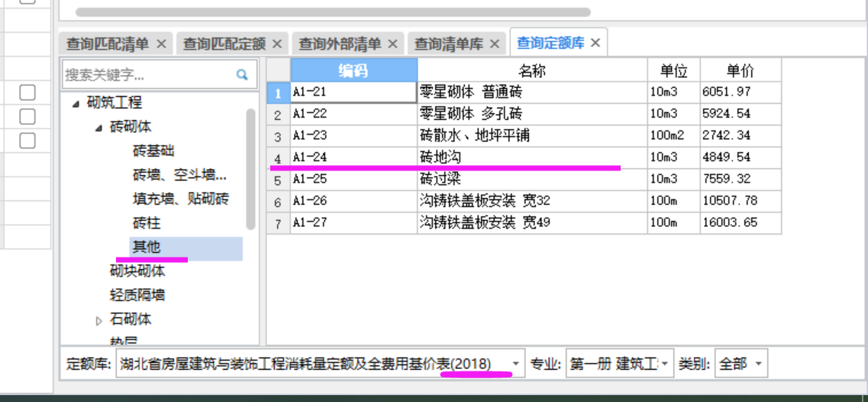Click the 名称 column header
Viewport: 868px width, 402px height.
tap(533, 70)
